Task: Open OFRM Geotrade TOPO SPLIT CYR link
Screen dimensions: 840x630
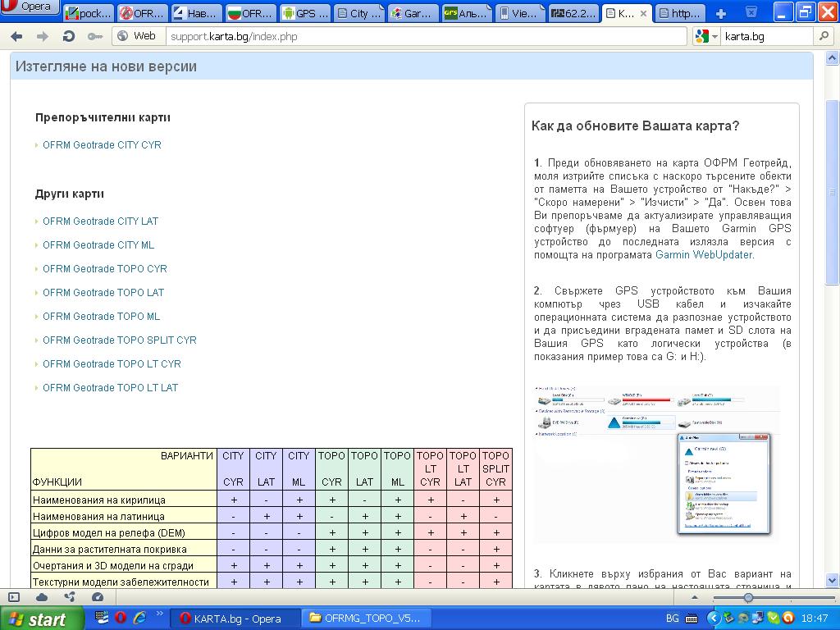Action: tap(119, 340)
